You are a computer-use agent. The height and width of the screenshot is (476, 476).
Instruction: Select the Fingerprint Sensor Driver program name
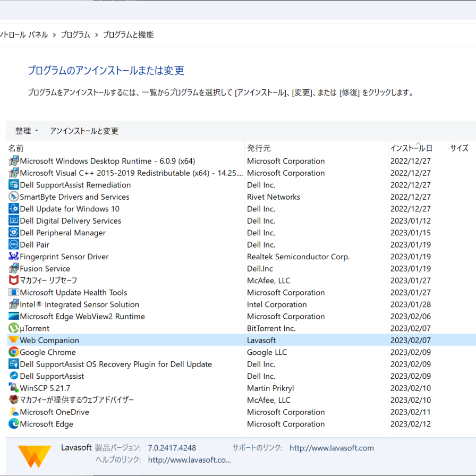pos(64,257)
